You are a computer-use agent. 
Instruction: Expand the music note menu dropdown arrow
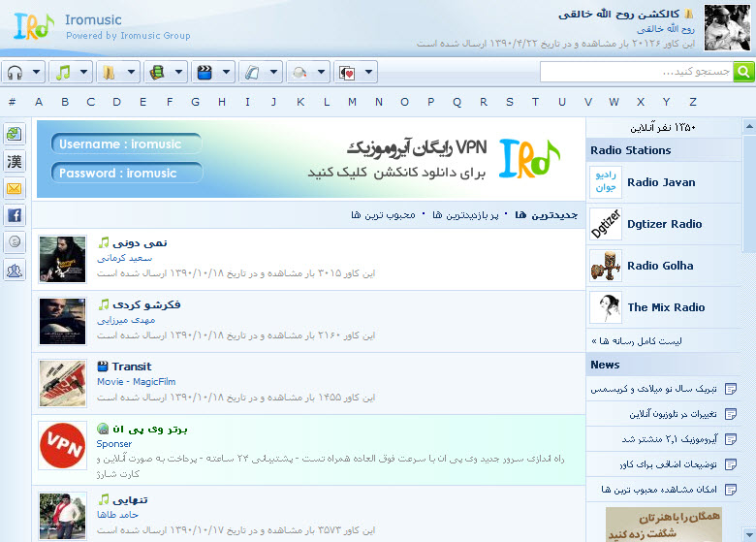[84, 73]
